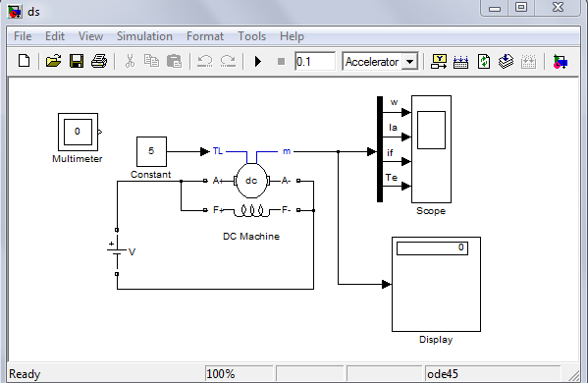Maximize the ds window
The height and width of the screenshot is (383, 588).
coord(521,8)
